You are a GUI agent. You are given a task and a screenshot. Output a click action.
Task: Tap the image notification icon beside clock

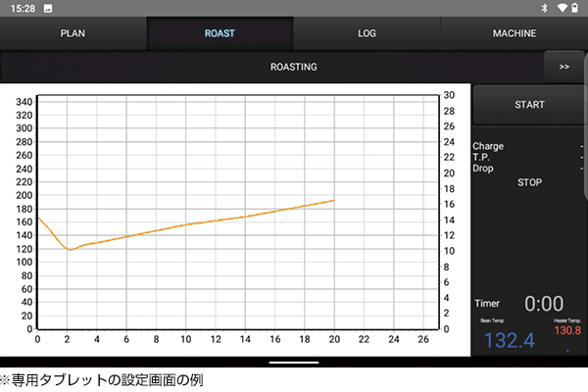click(47, 8)
